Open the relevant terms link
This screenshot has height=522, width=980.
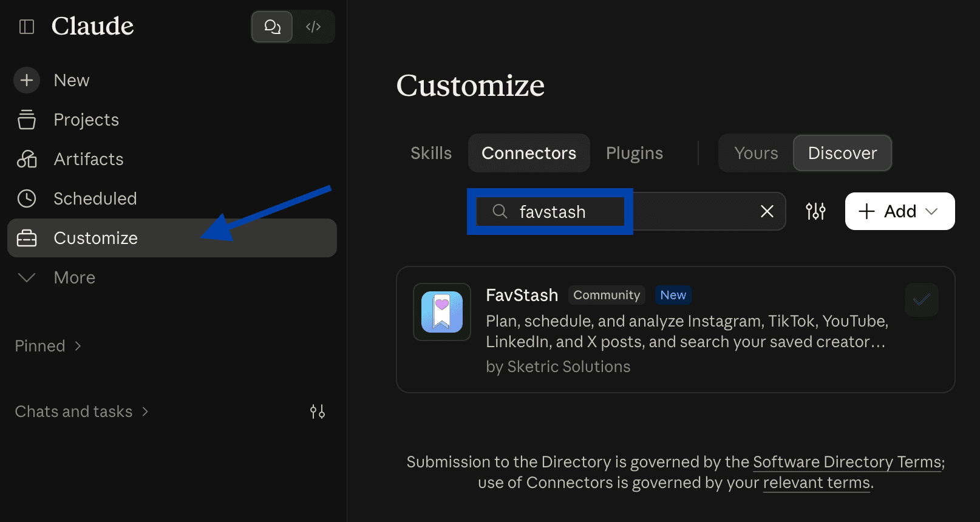(817, 483)
